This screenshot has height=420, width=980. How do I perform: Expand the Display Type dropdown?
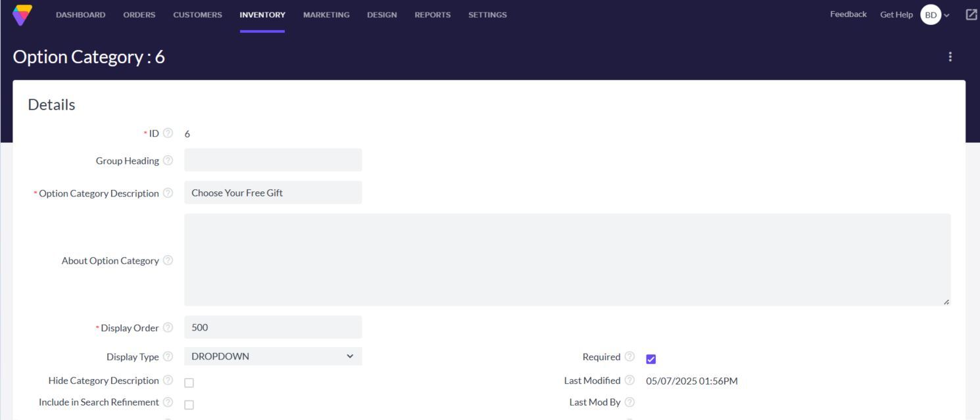coord(273,356)
